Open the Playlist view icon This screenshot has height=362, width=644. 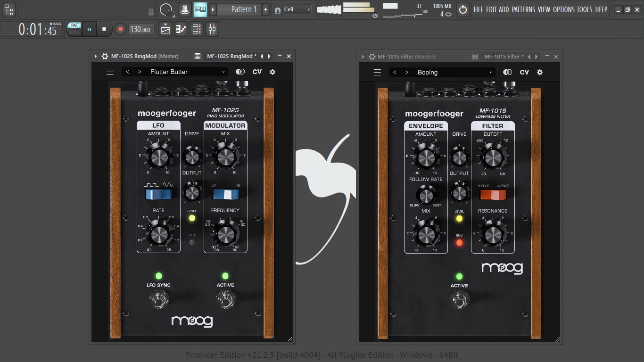click(165, 29)
